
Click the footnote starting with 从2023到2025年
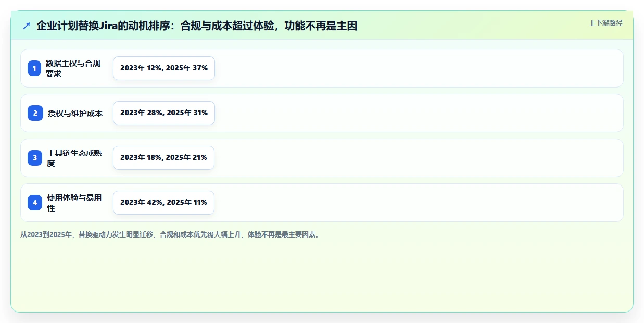(x=171, y=235)
